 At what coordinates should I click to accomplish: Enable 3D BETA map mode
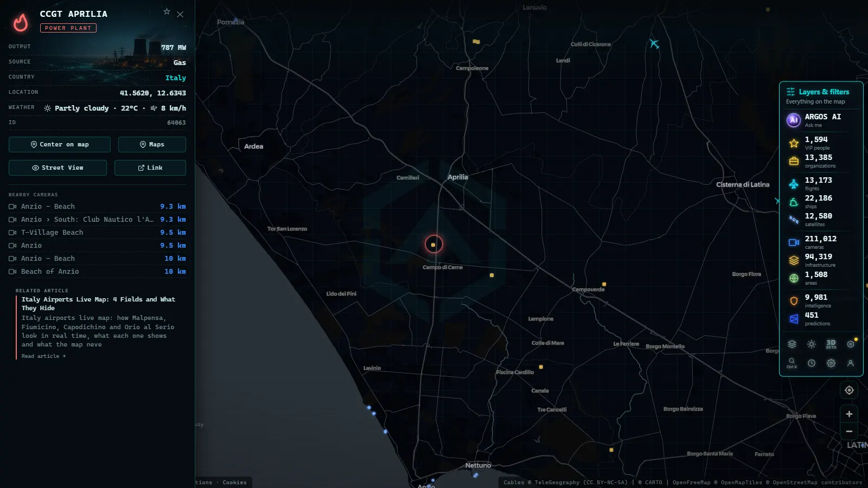click(831, 344)
